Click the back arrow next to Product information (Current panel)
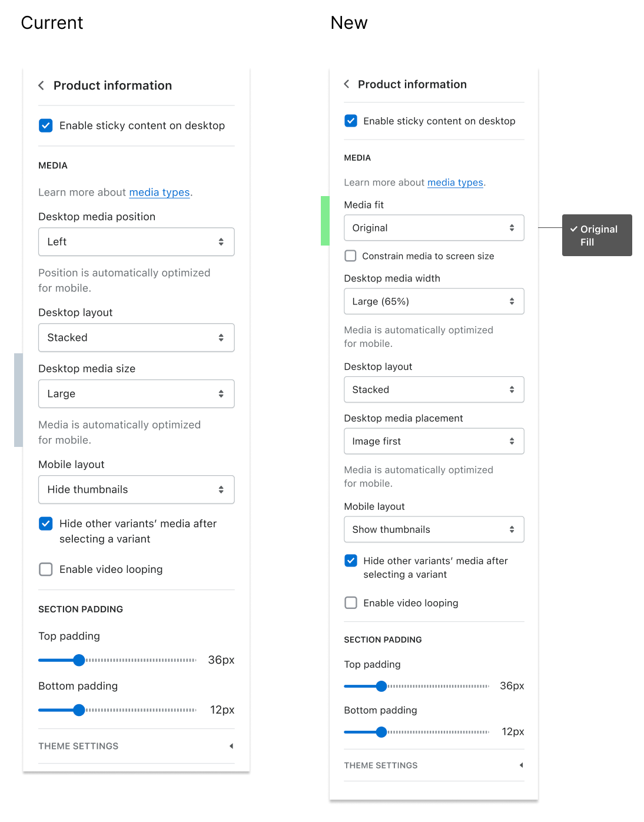This screenshot has height=822, width=644. 41,85
